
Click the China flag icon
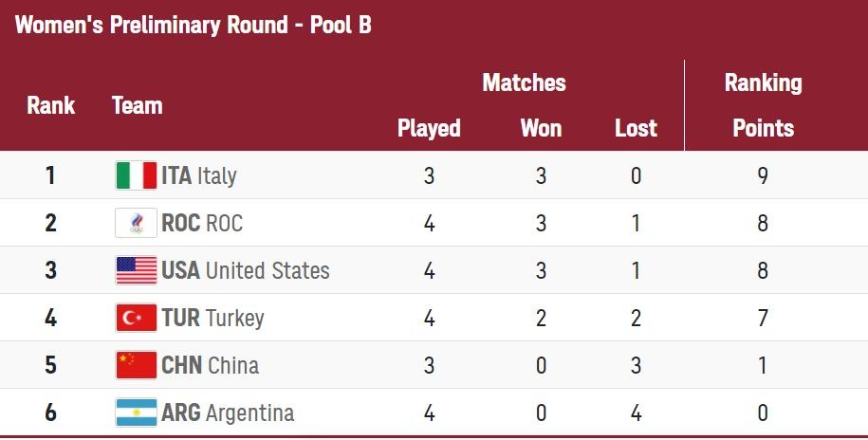pyautogui.click(x=137, y=365)
